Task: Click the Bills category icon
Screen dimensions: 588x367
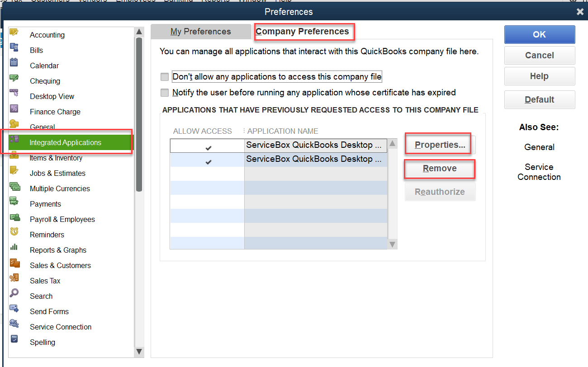Action: tap(14, 47)
